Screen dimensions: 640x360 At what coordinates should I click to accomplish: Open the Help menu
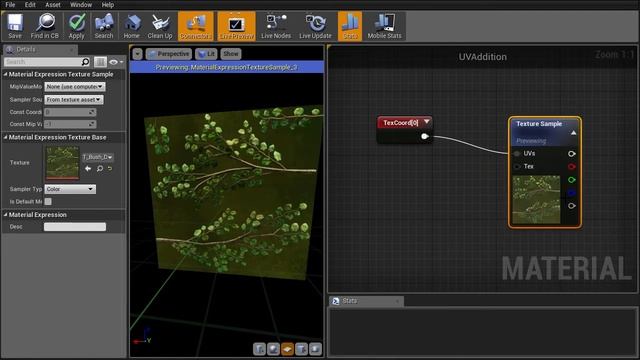point(108,4)
